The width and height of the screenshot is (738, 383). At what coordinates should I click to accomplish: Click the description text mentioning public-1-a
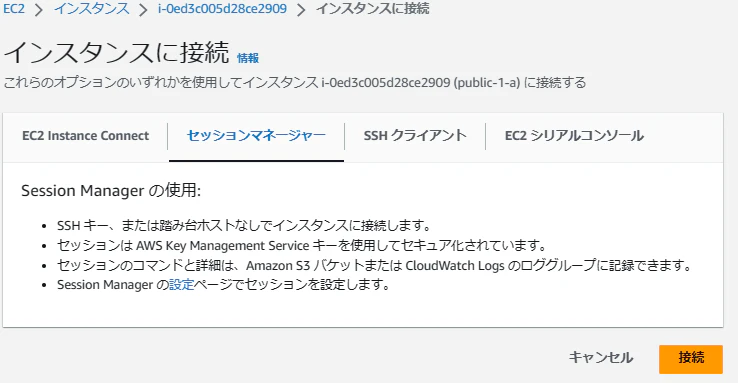click(295, 83)
